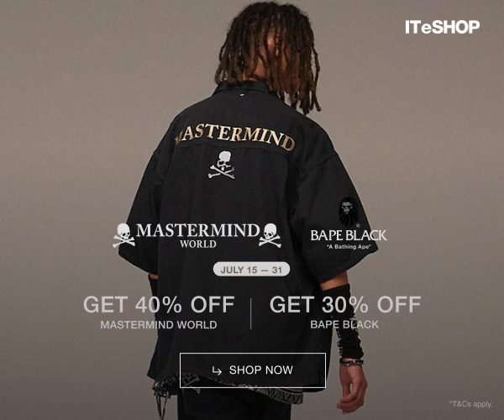Viewport: 504px width, 420px height.
Task: Click the BAPE BLACK brand wordmark
Action: (349, 235)
